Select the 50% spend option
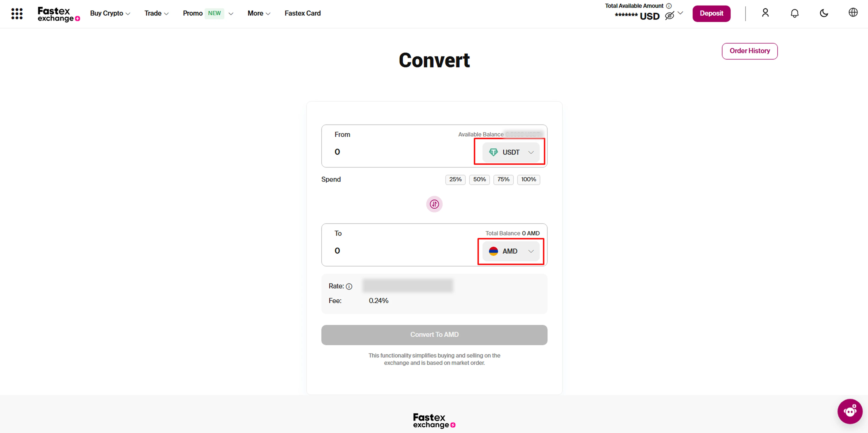The height and width of the screenshot is (433, 868). 479,180
